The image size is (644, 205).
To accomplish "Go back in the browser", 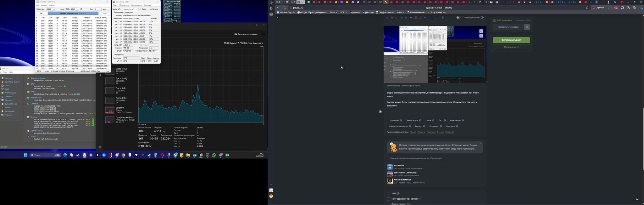I will [x=278, y=8].
